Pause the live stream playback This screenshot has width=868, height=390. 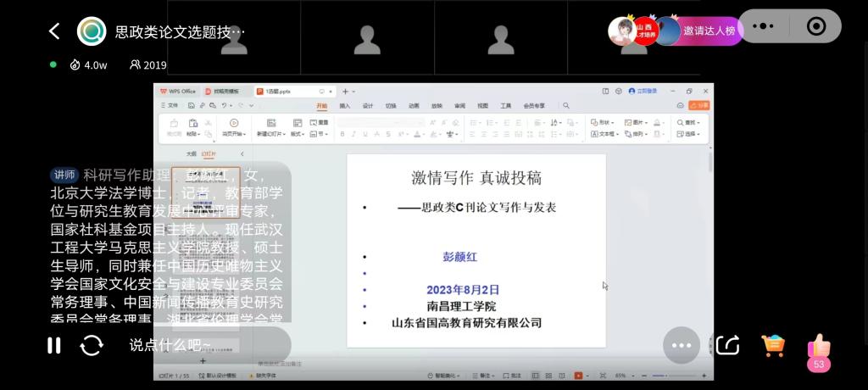53,345
